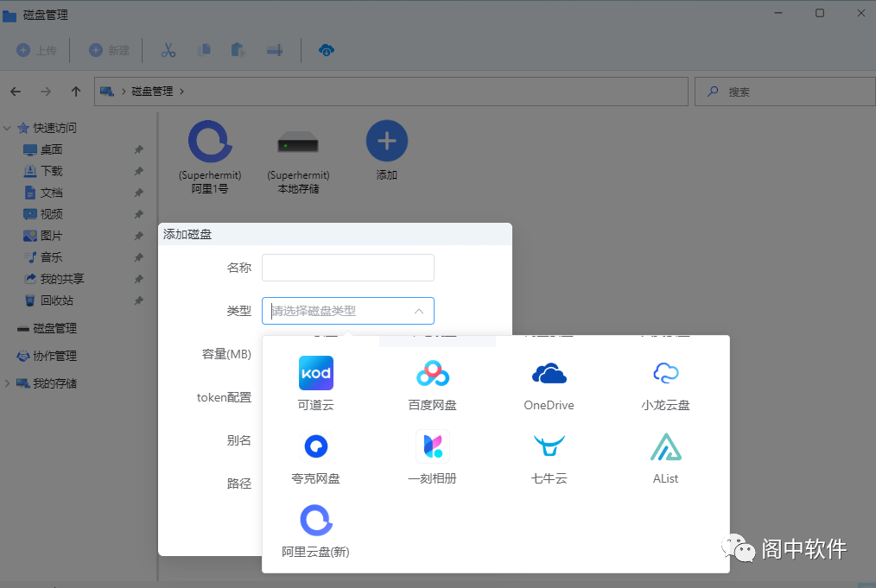Screen dimensions: 876x588
Task: Click the cloud download icon
Action: [x=327, y=50]
